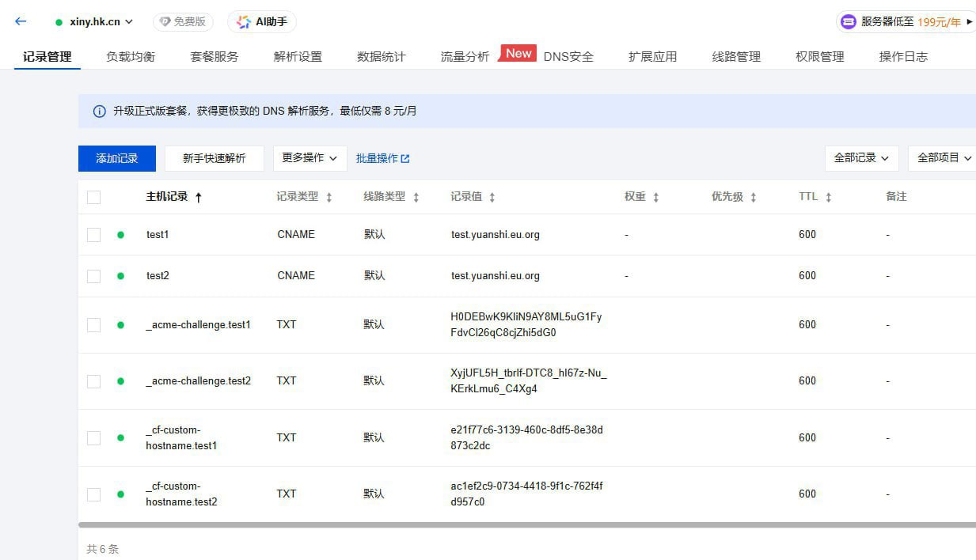This screenshot has width=976, height=560.
Task: Click sort icon beside TTL column
Action: 828,198
